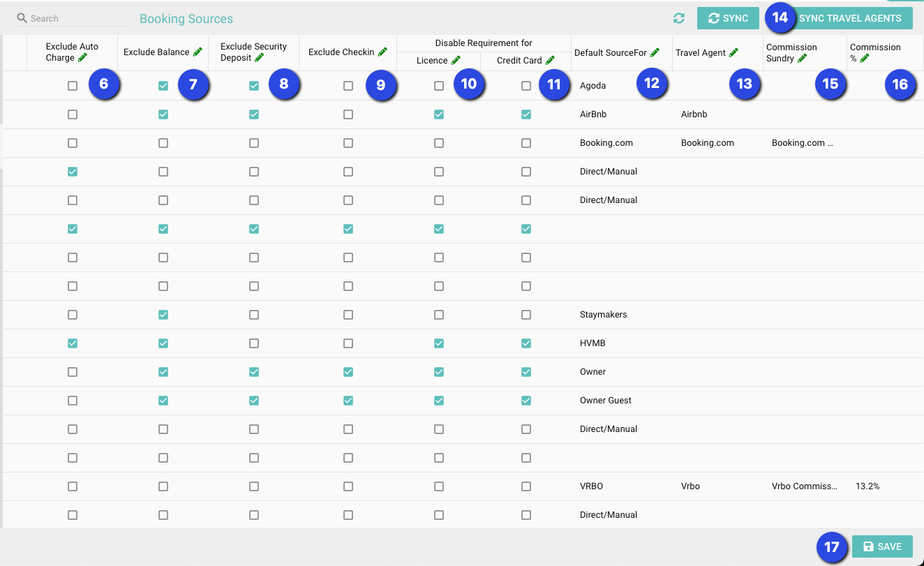Click the pencil icon next to Exclude Checkin
This screenshot has height=566, width=924.
tap(382, 52)
